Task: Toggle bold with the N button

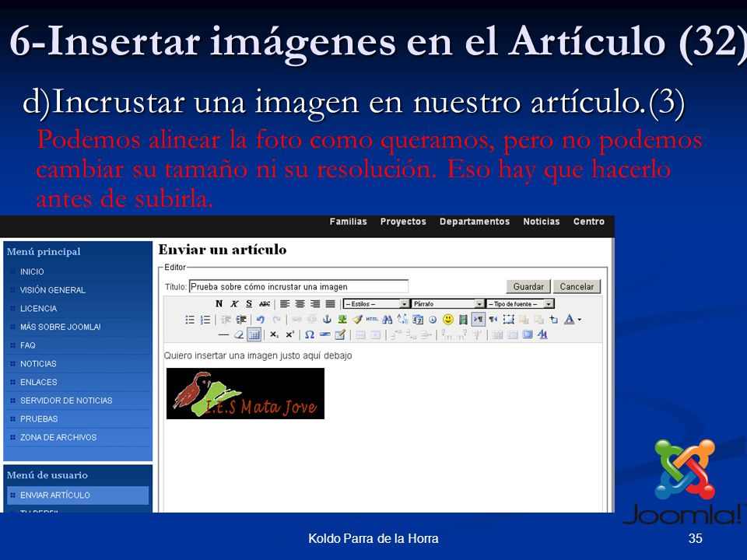Action: coord(219,304)
